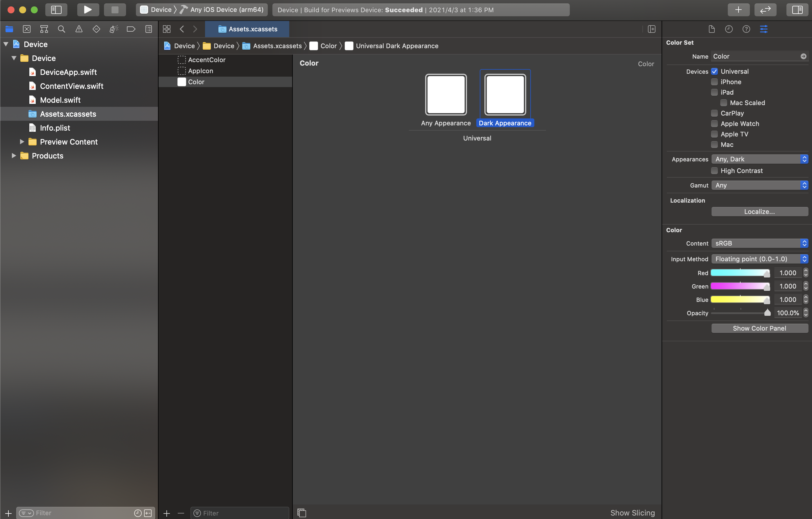The image size is (812, 519).
Task: Select the AccentColor asset entry
Action: [x=207, y=60]
